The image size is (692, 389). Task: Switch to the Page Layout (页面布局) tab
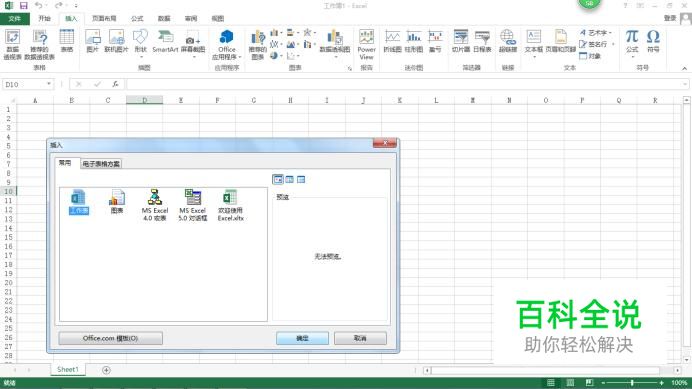(x=104, y=19)
